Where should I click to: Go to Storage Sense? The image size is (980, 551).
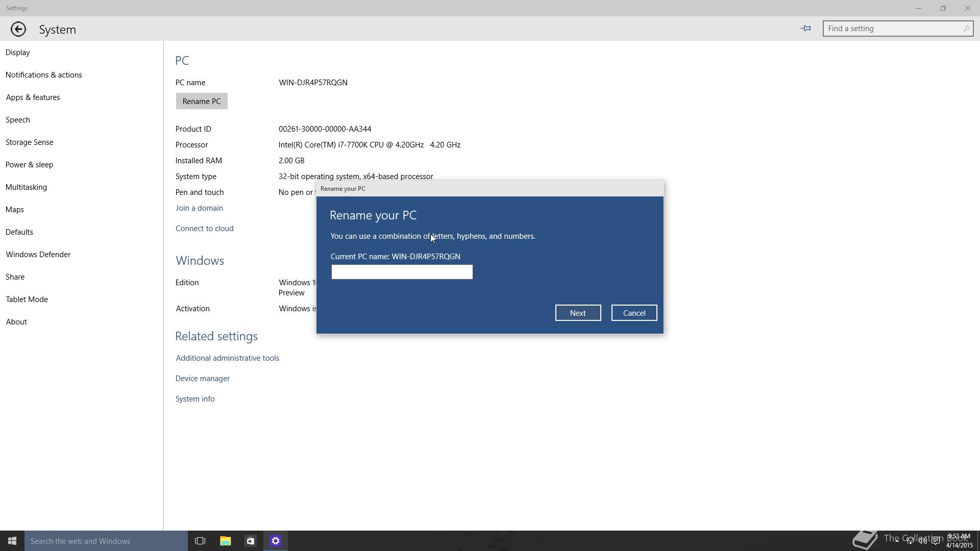click(82, 142)
